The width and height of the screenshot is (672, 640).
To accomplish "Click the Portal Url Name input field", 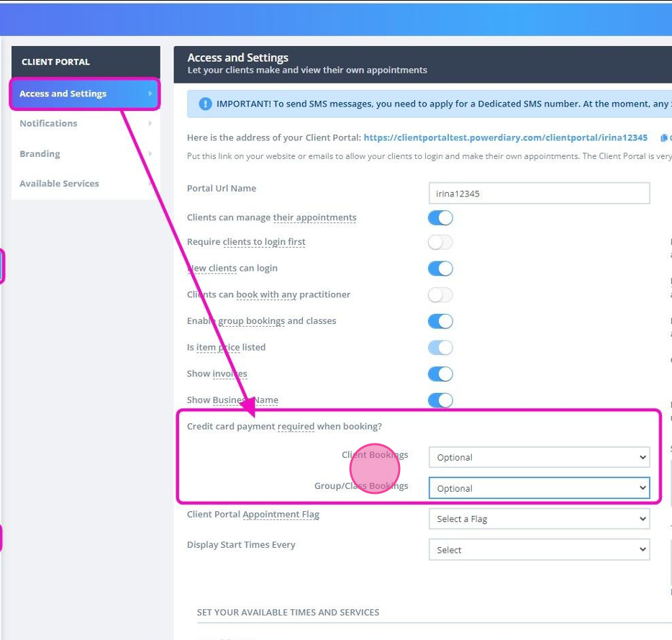I will (x=538, y=193).
